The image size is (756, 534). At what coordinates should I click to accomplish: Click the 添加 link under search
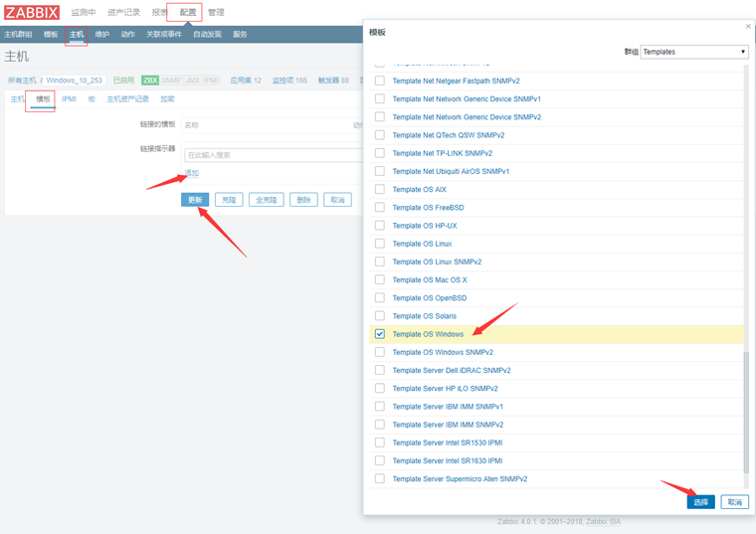click(x=192, y=173)
